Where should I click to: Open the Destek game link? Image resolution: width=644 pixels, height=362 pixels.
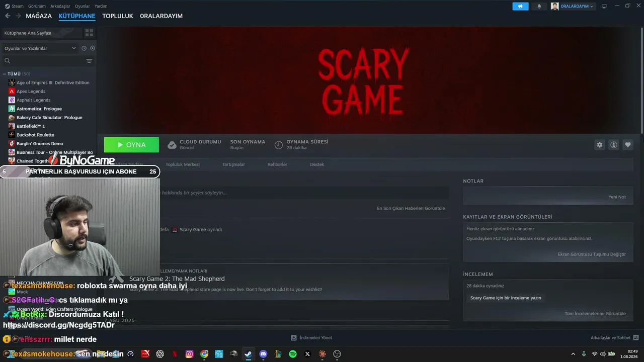coord(317,164)
